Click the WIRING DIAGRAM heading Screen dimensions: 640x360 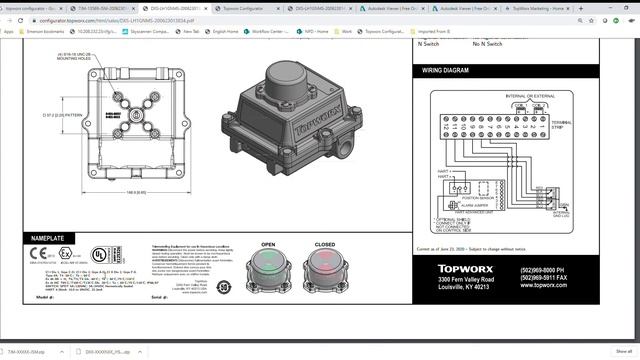(x=445, y=70)
